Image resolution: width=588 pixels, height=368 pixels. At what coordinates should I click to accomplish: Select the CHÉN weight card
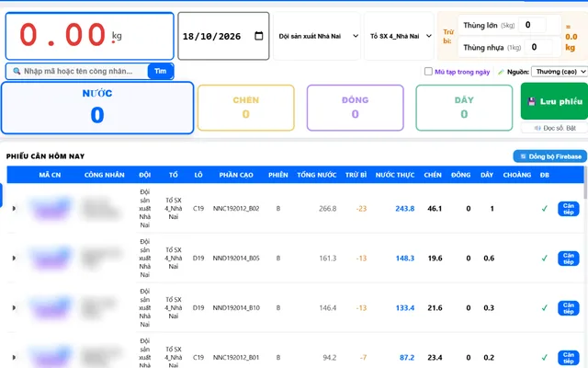click(x=246, y=108)
